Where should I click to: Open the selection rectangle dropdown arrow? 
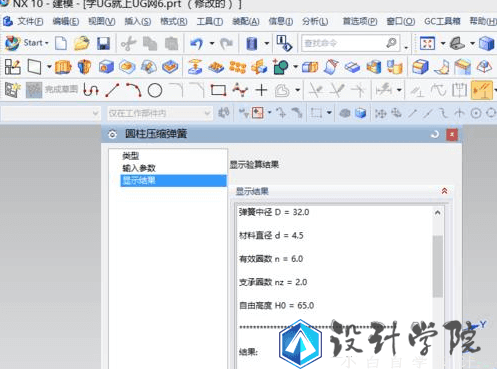click(x=329, y=113)
